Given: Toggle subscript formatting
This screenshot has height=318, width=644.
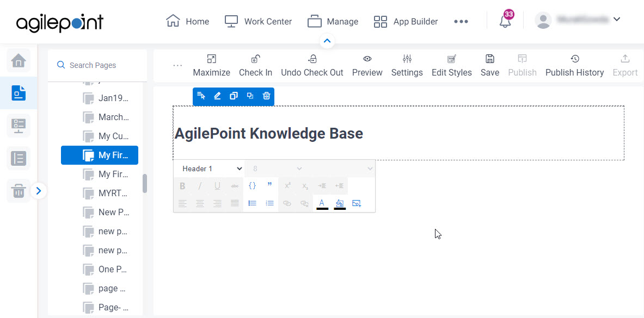Looking at the screenshot, I should tap(305, 186).
